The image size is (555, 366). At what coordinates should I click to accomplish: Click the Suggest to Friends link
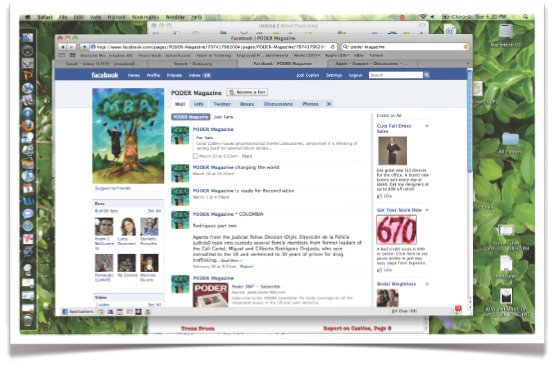pos(113,188)
